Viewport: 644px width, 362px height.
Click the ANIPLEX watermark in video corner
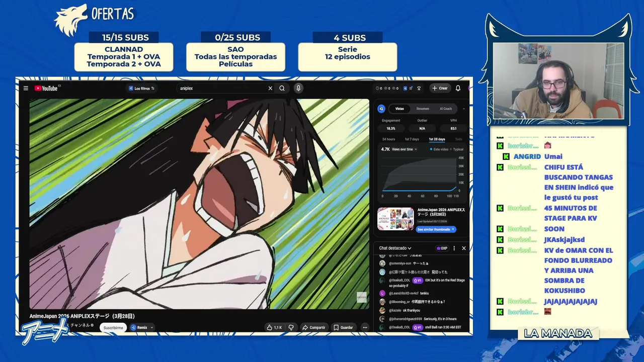click(362, 297)
